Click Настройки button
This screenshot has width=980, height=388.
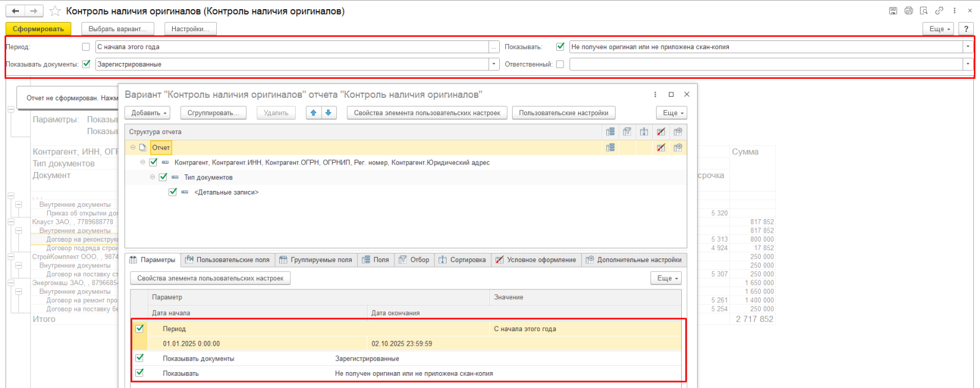pyautogui.click(x=190, y=29)
